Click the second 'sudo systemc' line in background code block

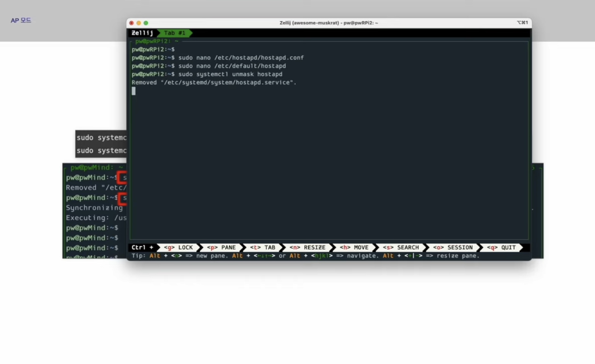click(101, 150)
